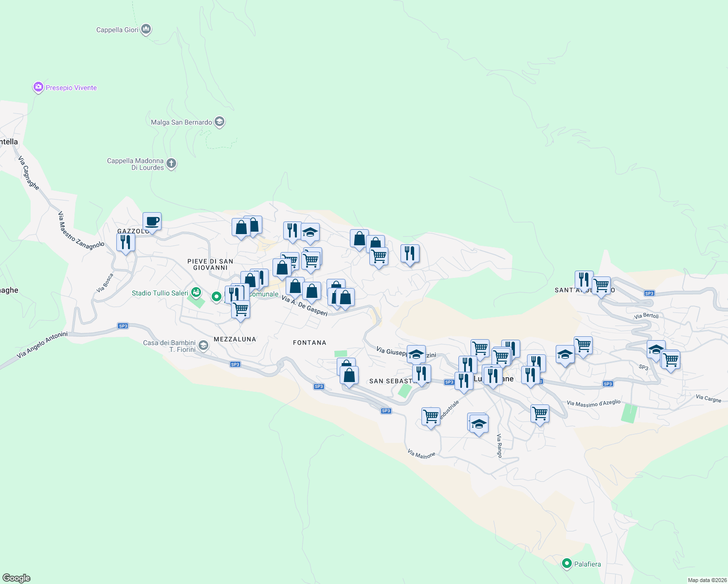728x584 pixels.
Task: Click the grocery cart marker above Mezzaluna
Action: click(240, 310)
